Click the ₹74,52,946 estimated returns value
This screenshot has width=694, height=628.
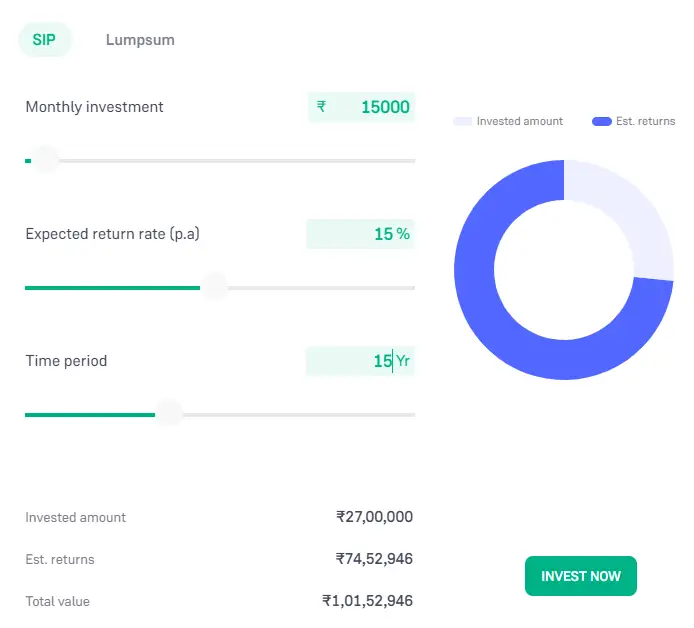pyautogui.click(x=374, y=559)
